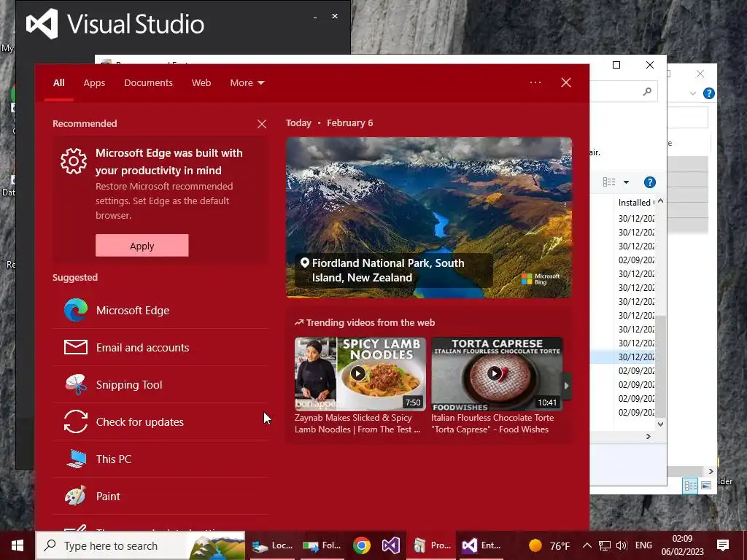The width and height of the screenshot is (747, 560).
Task: Switch to the Fol... taskbar window
Action: coord(322,545)
